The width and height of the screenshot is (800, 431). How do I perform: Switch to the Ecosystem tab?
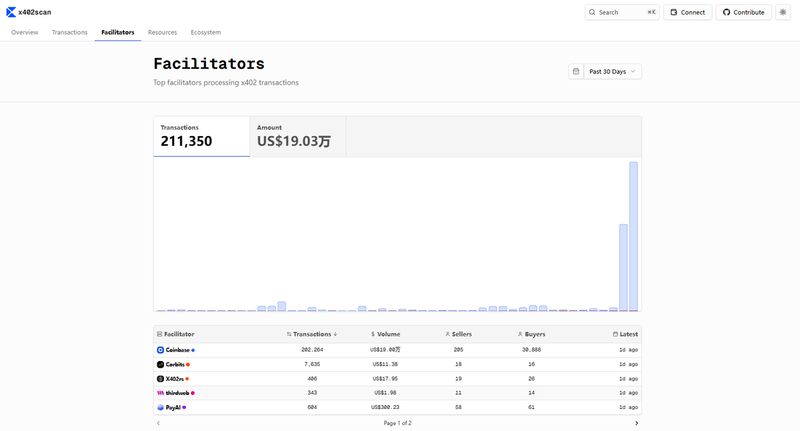click(206, 32)
